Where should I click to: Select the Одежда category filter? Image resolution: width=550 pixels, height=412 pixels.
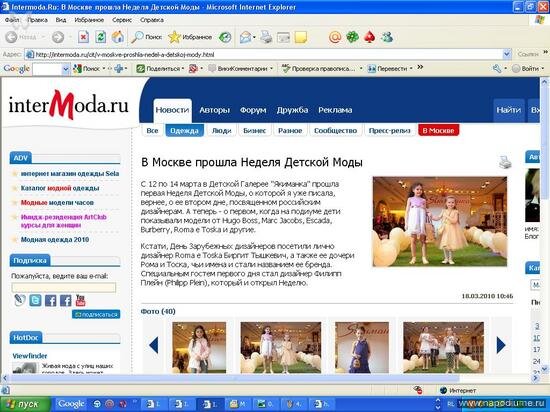pyautogui.click(x=185, y=130)
